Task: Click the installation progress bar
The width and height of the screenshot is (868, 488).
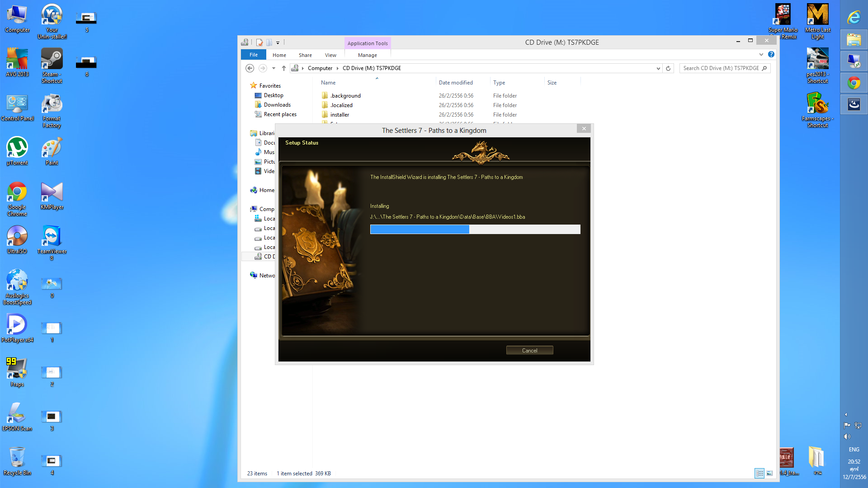Action: coord(475,230)
